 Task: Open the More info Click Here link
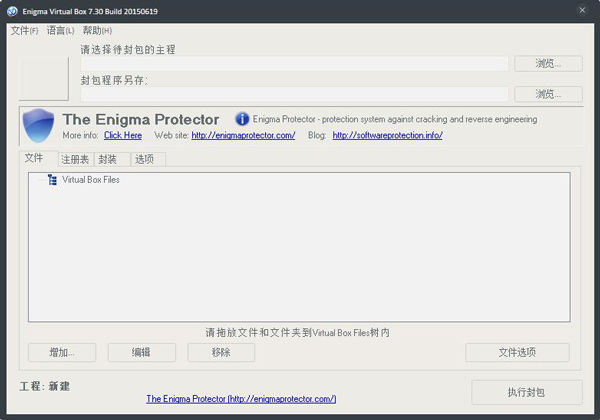coord(123,135)
